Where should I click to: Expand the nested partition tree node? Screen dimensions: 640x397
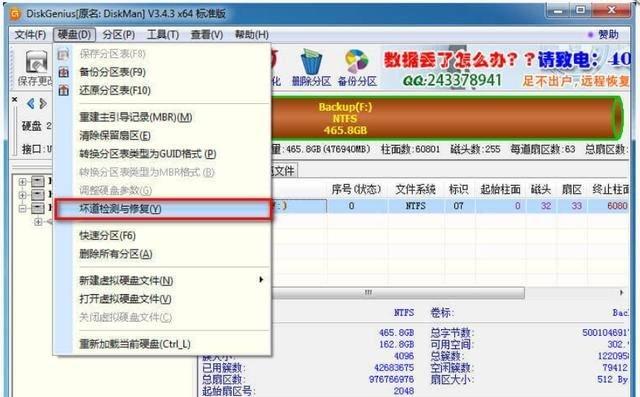pos(38,222)
